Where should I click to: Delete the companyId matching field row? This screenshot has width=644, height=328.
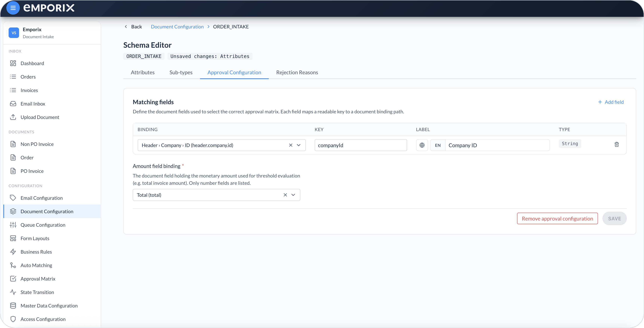617,144
